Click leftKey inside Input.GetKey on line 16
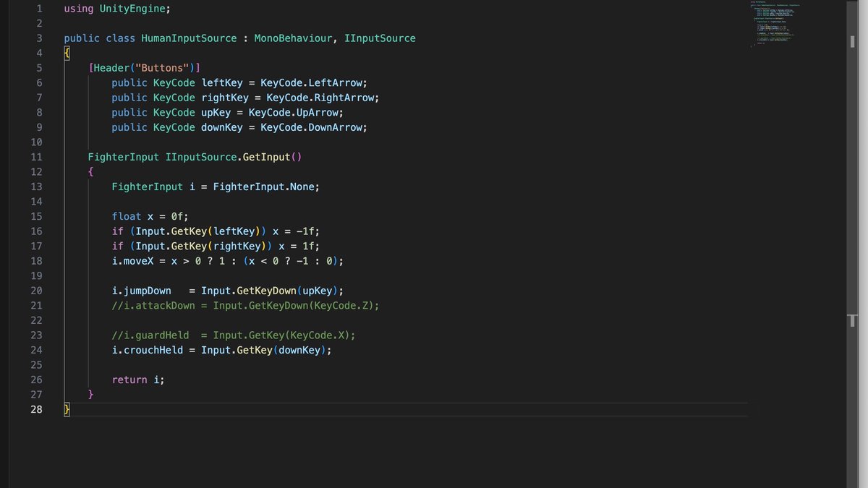Viewport: 868px width, 488px height. 234,231
